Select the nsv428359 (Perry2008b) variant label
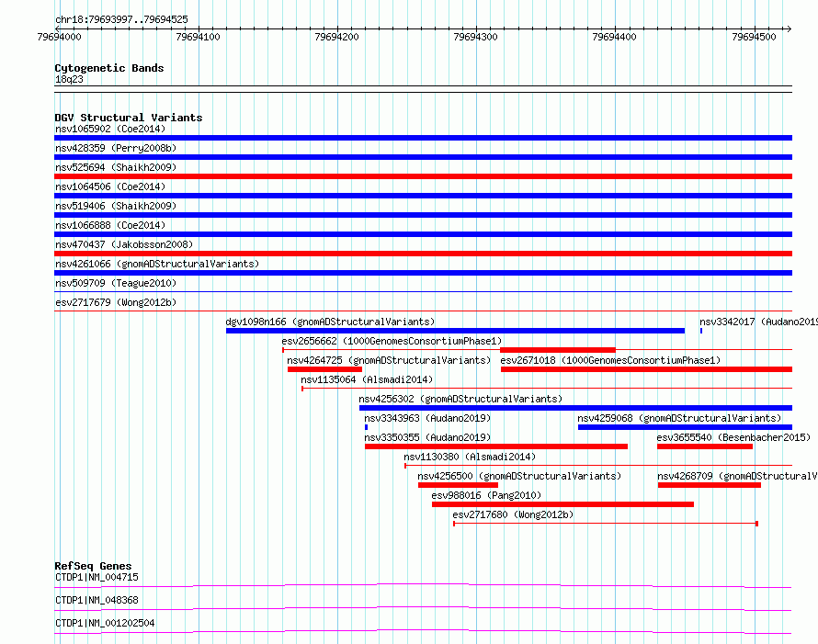 (116, 148)
